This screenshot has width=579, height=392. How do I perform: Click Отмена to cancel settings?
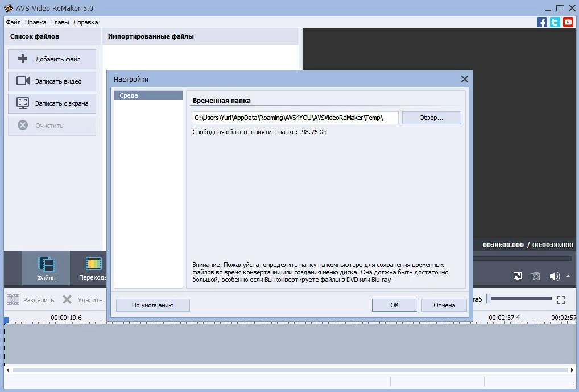click(444, 305)
